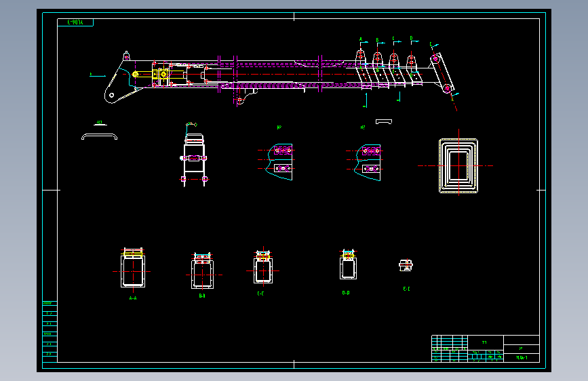Select the yellow hydraulic cylinder pin in boom

tap(136, 75)
